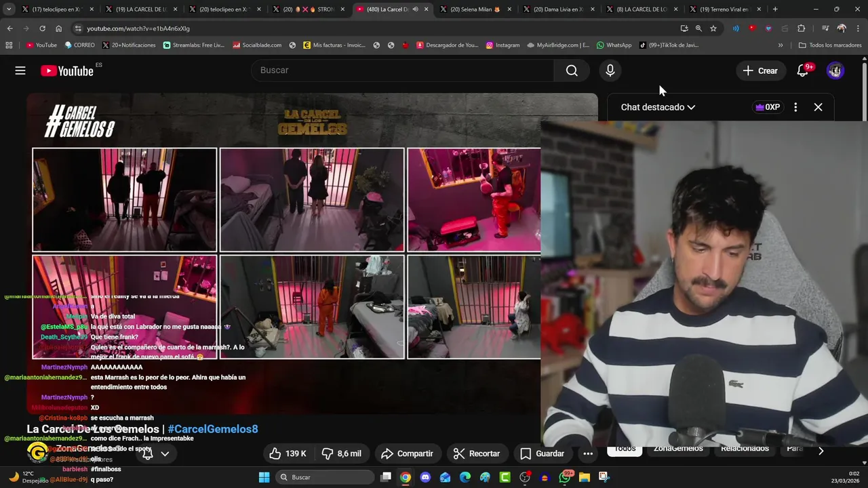The width and height of the screenshot is (868, 488).
Task: Open the YouTube account avatar menu
Action: [835, 70]
